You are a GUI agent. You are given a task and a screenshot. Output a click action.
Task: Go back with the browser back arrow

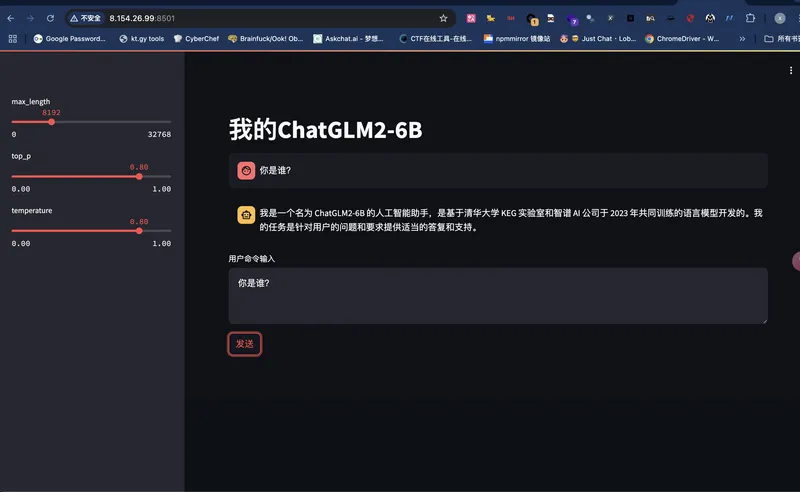pyautogui.click(x=11, y=18)
